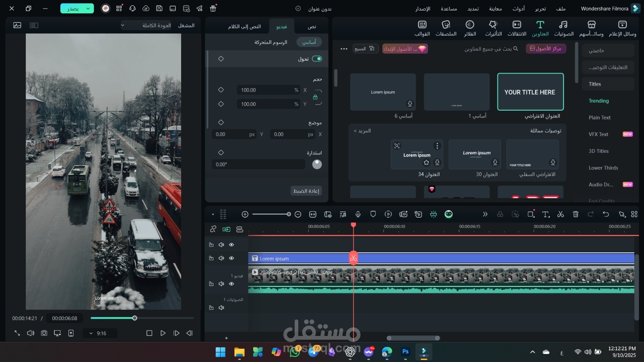Open the Stickers (الملصقات) tab
Image resolution: width=644 pixels, height=362 pixels.
click(446, 29)
